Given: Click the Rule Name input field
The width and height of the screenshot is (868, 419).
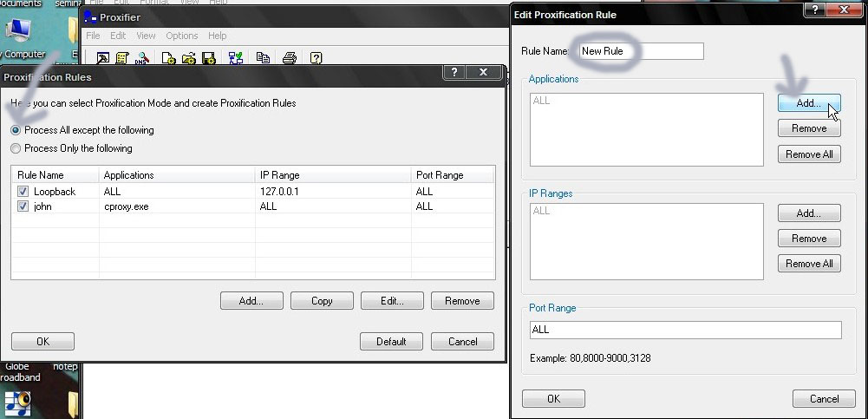Looking at the screenshot, I should tap(641, 51).
